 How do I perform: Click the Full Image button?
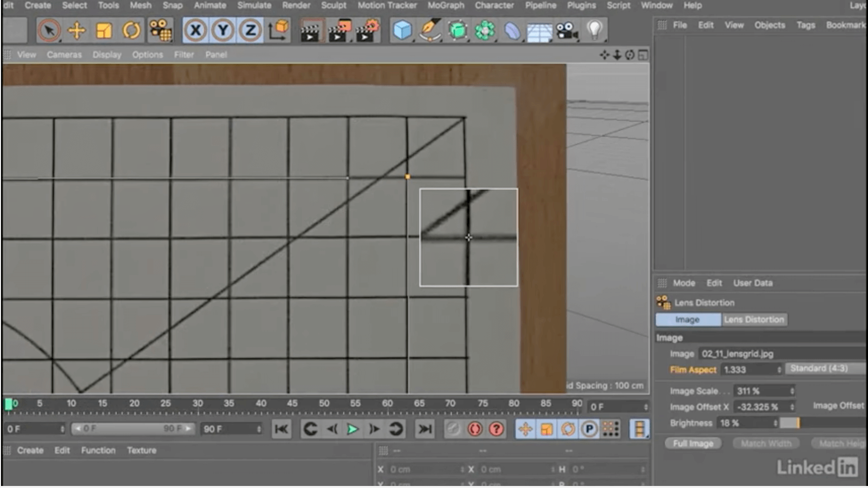[693, 444]
